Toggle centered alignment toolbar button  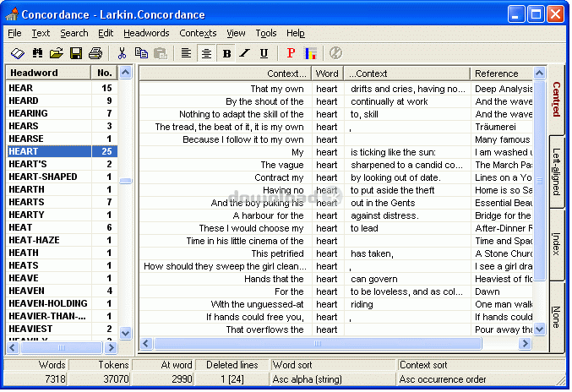206,53
